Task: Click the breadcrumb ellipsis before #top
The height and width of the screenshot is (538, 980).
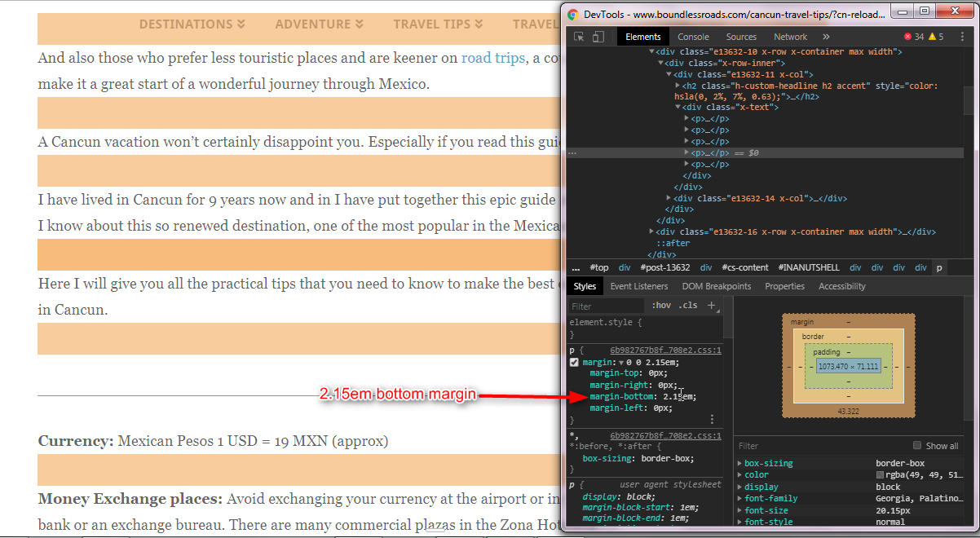Action: (x=575, y=267)
